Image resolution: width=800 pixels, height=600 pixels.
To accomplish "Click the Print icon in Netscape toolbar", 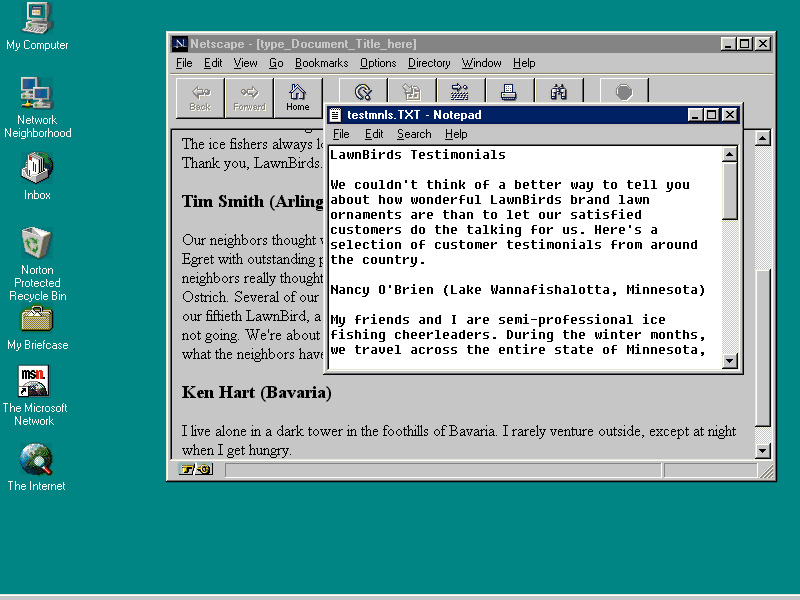I will pos(509,92).
